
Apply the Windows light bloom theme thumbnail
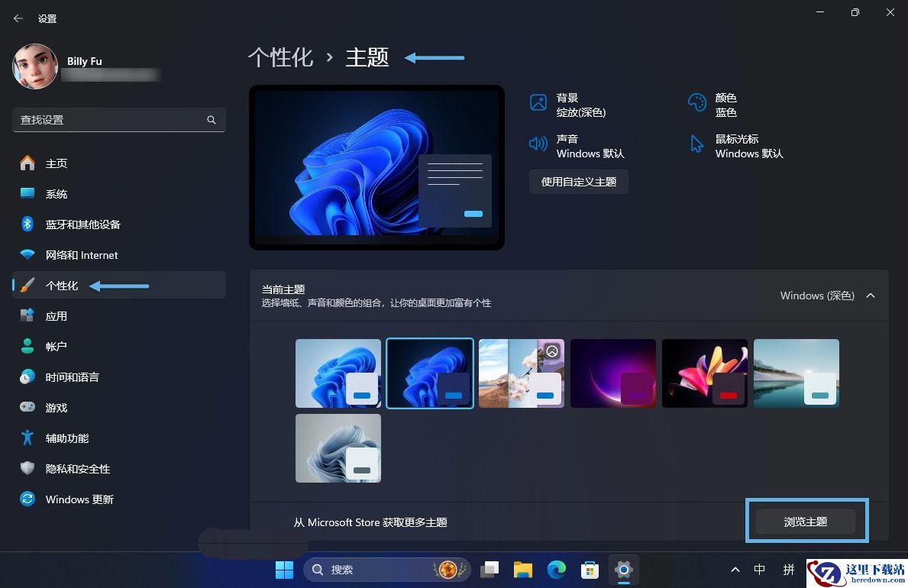pos(338,373)
